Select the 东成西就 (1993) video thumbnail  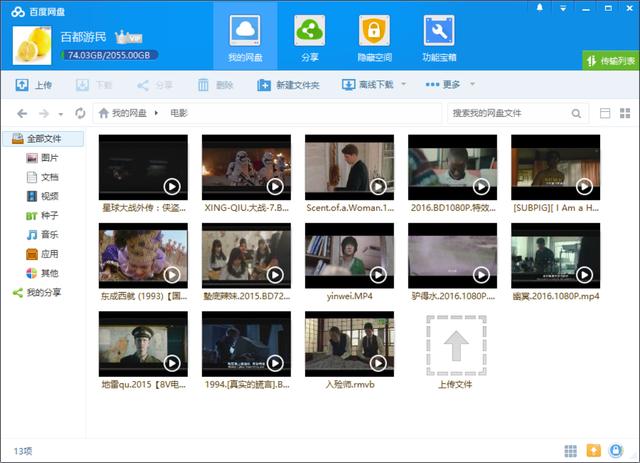point(143,256)
